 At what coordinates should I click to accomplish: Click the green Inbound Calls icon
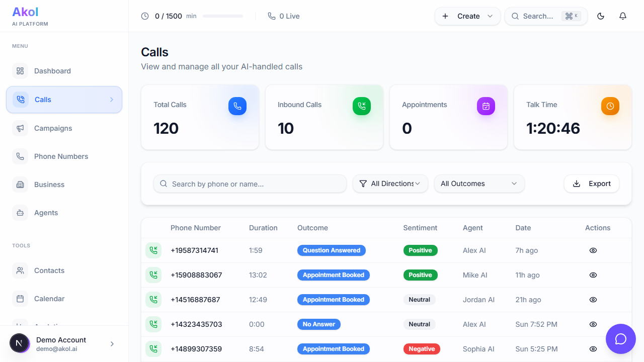tap(361, 106)
